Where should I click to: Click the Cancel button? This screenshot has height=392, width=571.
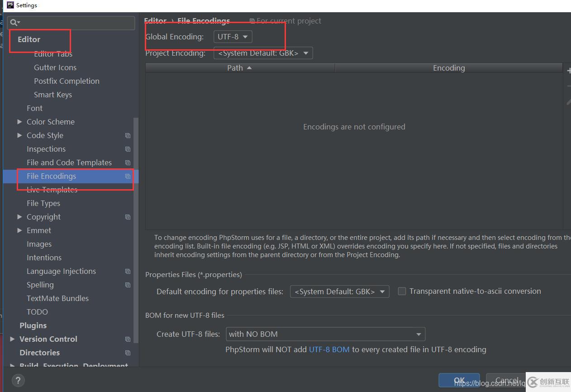[x=506, y=380]
